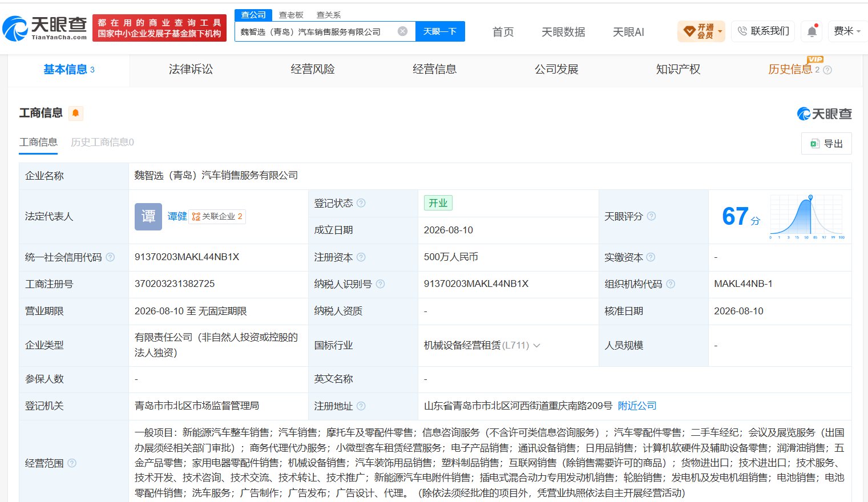
Task: Click the 67分 score value
Action: (741, 217)
